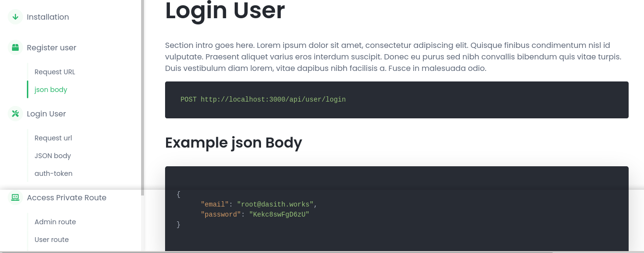Go to the Register user text label
This screenshot has height=253, width=644.
coord(51,48)
